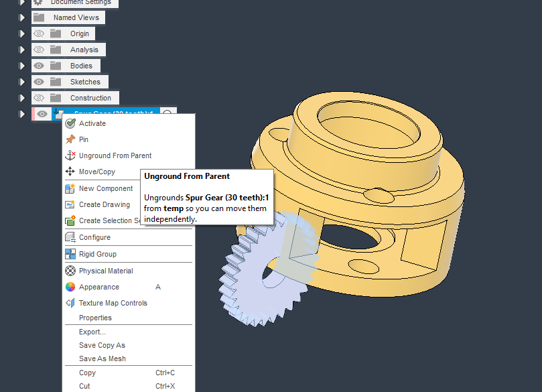Viewport: 542px width, 392px height.
Task: Expand the Spur Gear component node
Action: [22, 114]
